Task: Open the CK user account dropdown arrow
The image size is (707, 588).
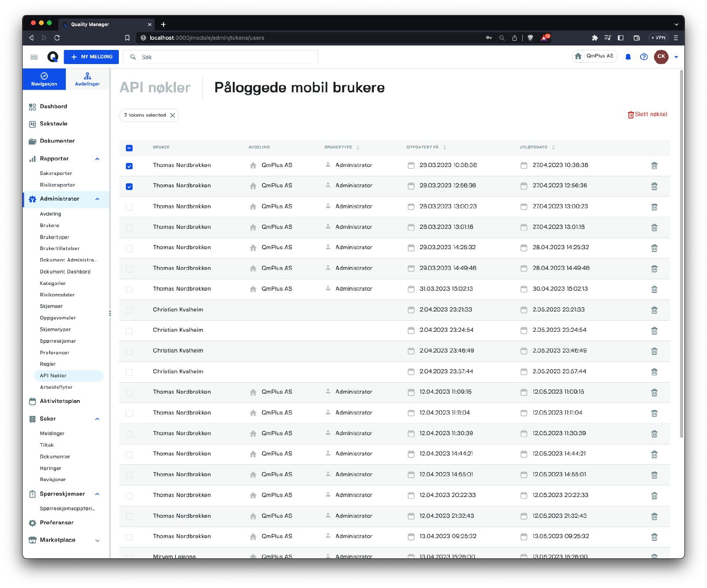Action: pos(676,57)
